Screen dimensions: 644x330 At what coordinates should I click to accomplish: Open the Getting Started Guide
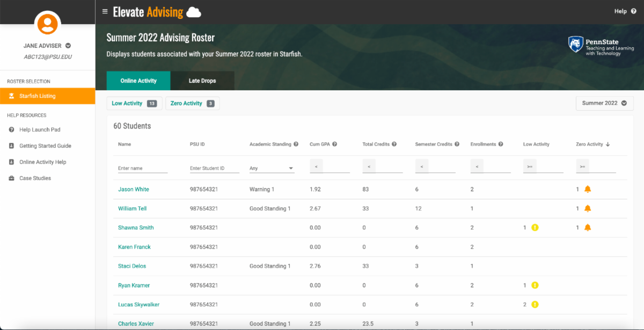(45, 146)
